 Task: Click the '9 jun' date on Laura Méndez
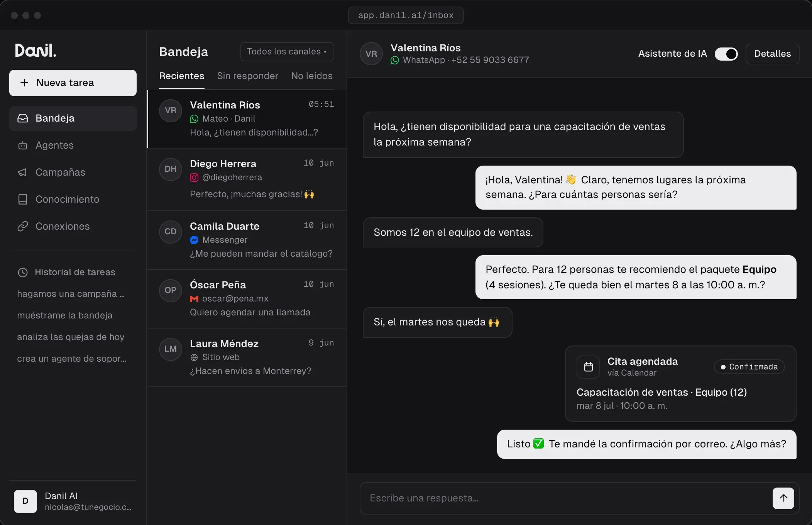pyautogui.click(x=321, y=343)
